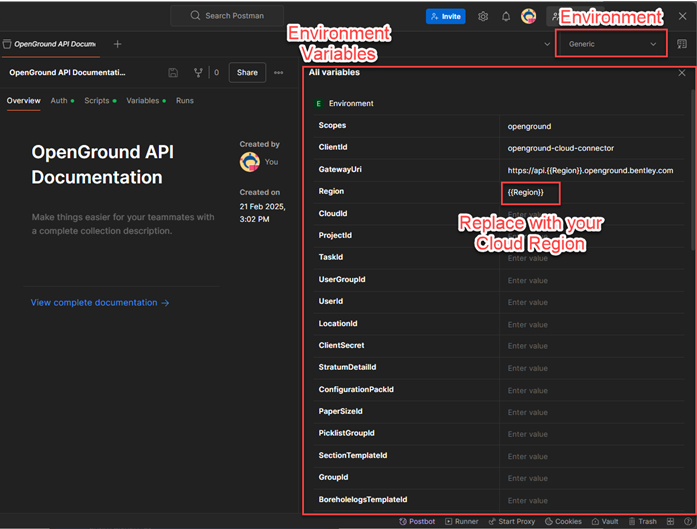Click the creator avatar next to You

pyautogui.click(x=250, y=162)
